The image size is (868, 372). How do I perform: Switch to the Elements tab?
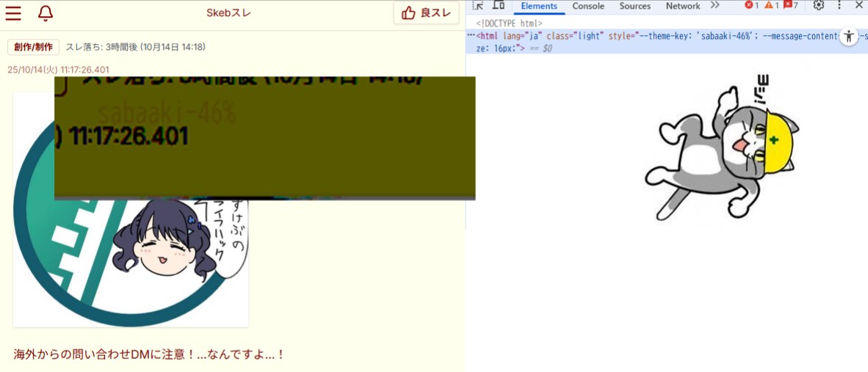[x=539, y=6]
